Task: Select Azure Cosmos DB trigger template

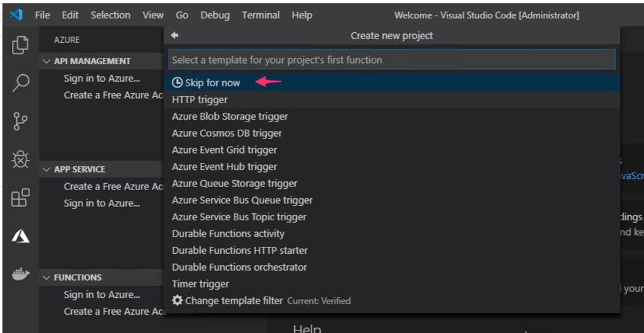Action: coord(226,133)
